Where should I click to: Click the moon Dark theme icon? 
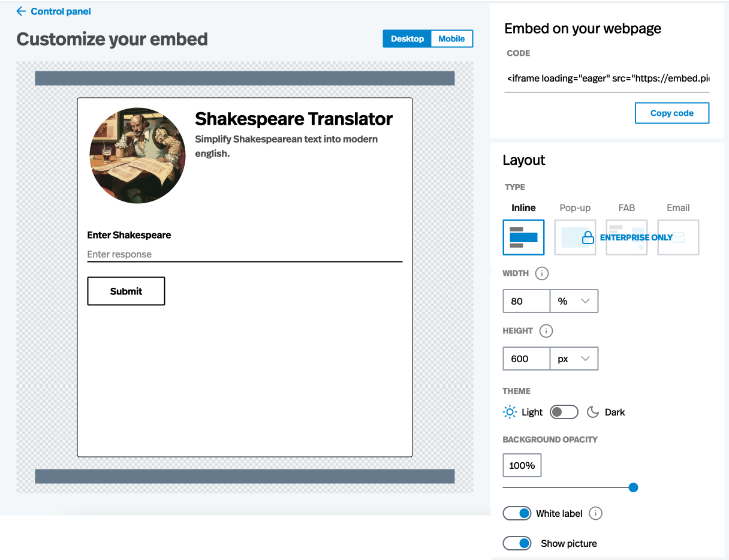(x=593, y=412)
